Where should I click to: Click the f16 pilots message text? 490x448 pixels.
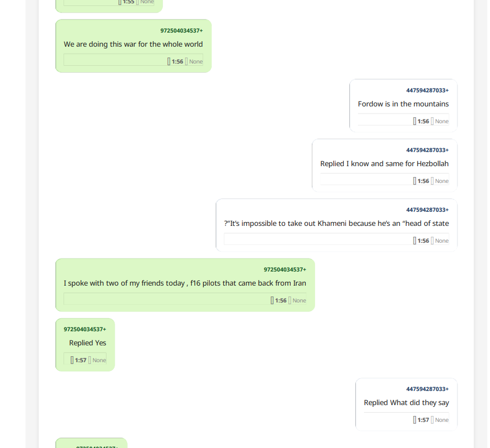click(185, 283)
